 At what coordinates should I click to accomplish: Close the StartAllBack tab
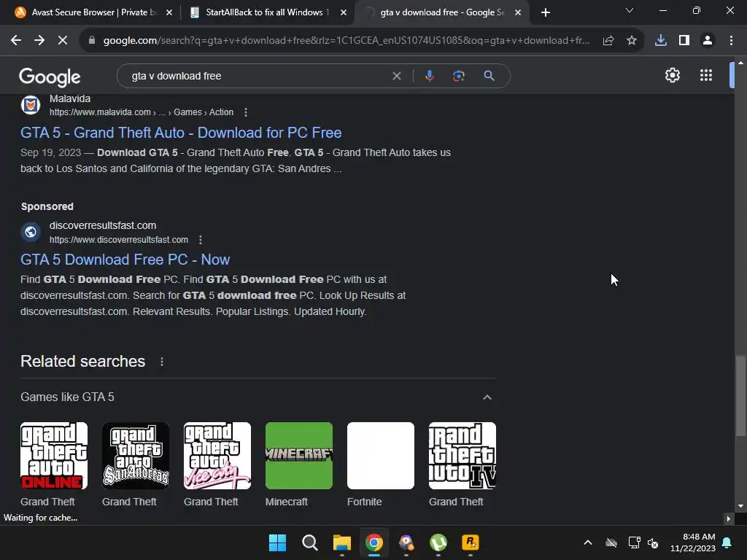(x=344, y=12)
